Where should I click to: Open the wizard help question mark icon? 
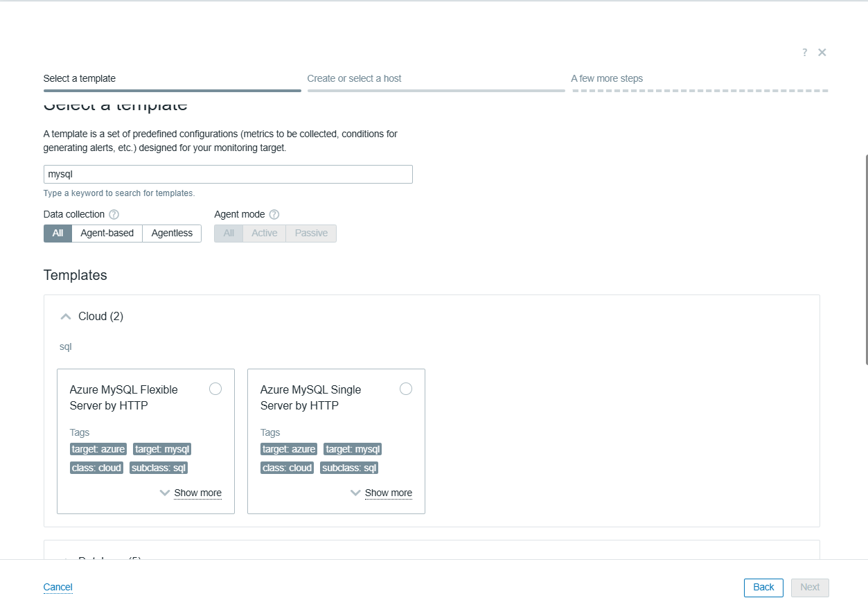coord(804,53)
